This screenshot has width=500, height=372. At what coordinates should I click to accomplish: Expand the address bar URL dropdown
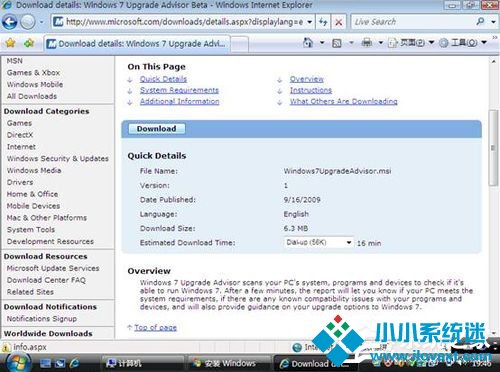coord(309,22)
